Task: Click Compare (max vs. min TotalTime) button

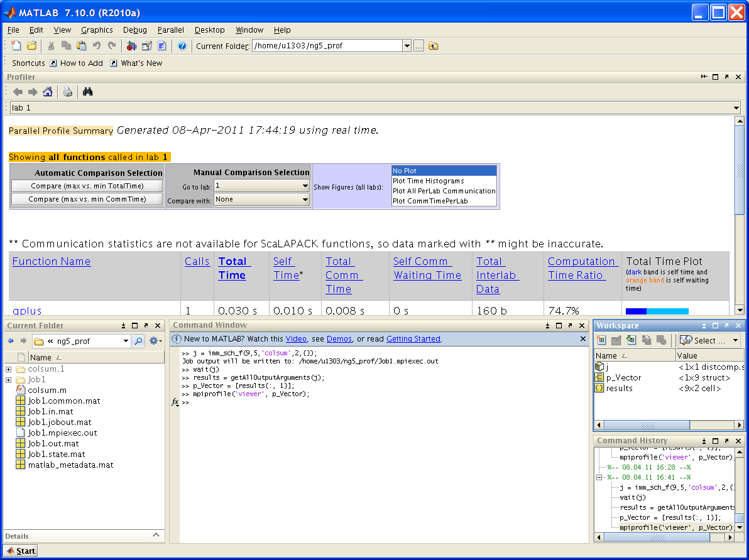Action: 87,186
